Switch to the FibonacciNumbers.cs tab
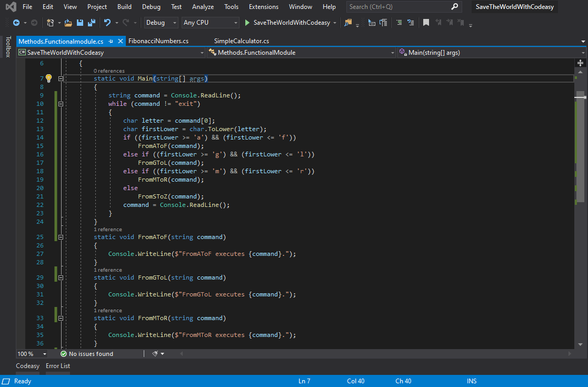 [158, 41]
